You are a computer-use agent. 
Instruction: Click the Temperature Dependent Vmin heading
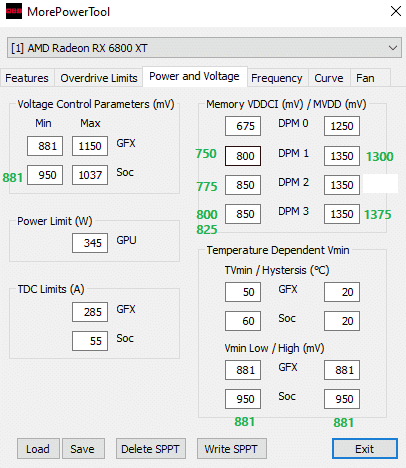278,250
